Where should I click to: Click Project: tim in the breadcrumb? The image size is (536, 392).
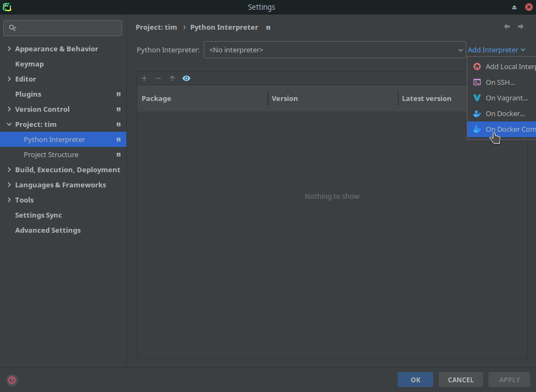coord(156,28)
